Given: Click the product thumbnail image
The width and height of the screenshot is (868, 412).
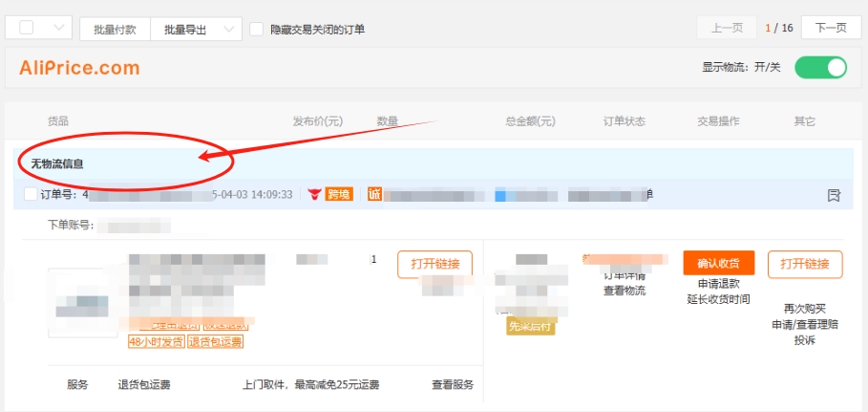Looking at the screenshot, I should pyautogui.click(x=82, y=303).
